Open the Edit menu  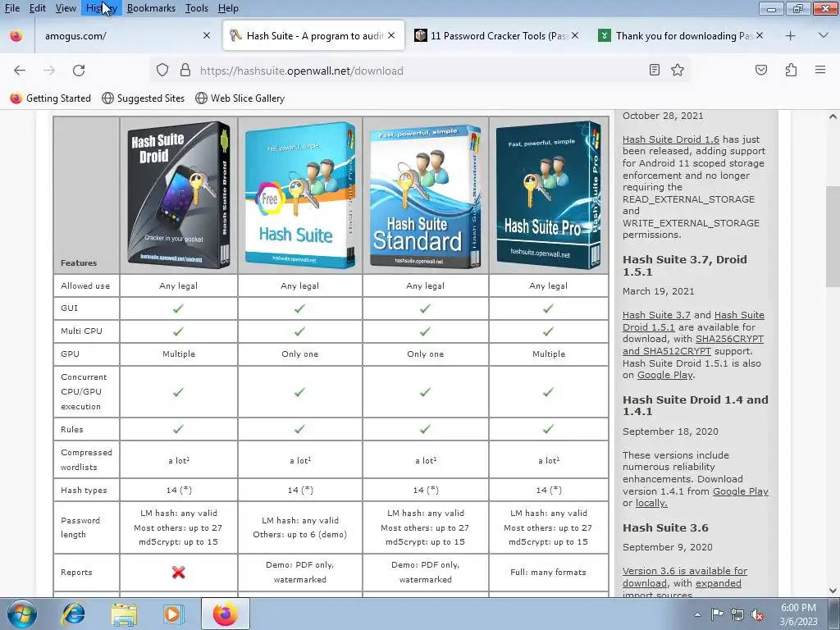[38, 8]
